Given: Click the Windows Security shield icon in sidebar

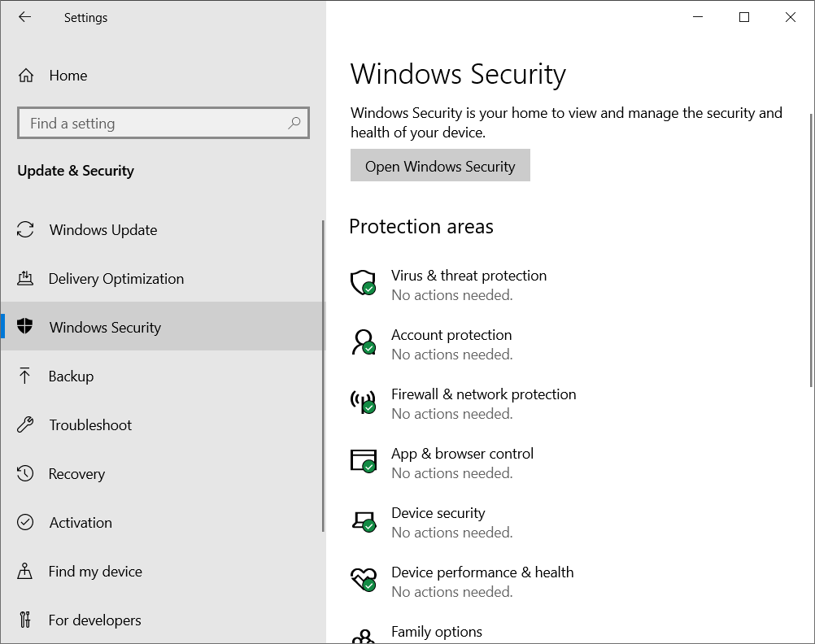Looking at the screenshot, I should [x=24, y=326].
